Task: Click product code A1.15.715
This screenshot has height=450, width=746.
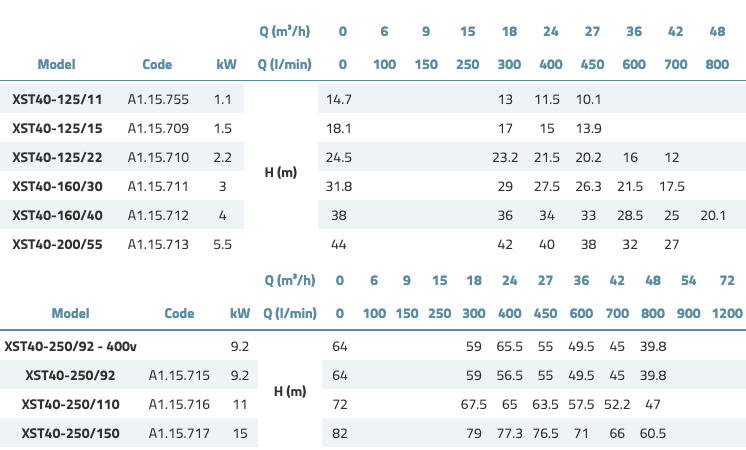Action: click(x=178, y=376)
